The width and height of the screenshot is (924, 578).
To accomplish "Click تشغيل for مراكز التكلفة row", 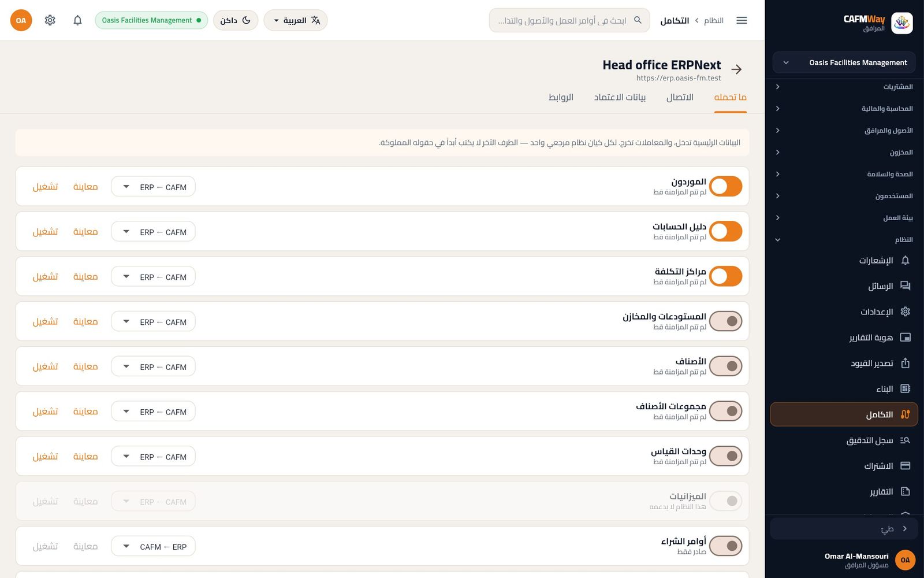I will pyautogui.click(x=45, y=277).
